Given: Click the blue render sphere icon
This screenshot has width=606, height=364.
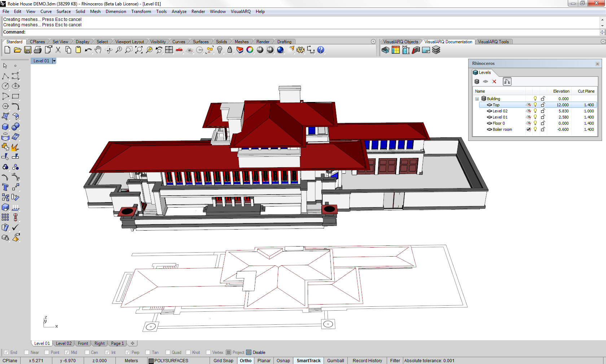Looking at the screenshot, I should pyautogui.click(x=280, y=50).
